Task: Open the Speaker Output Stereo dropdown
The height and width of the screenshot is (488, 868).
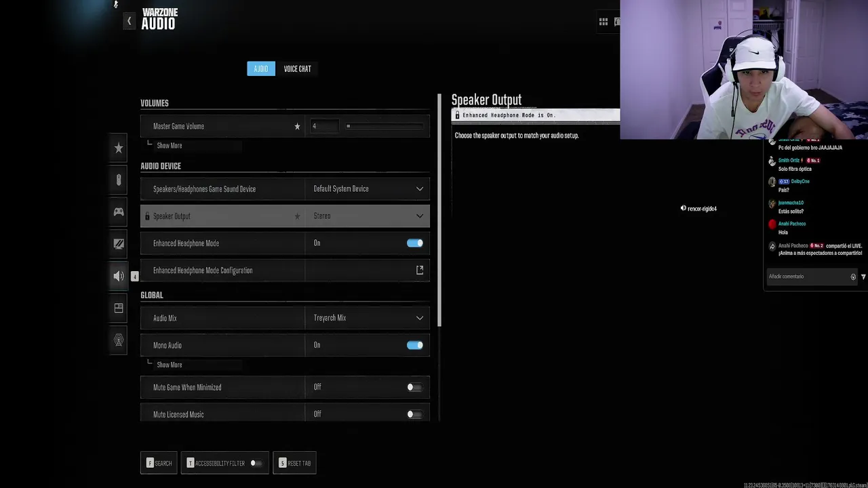Action: click(367, 216)
